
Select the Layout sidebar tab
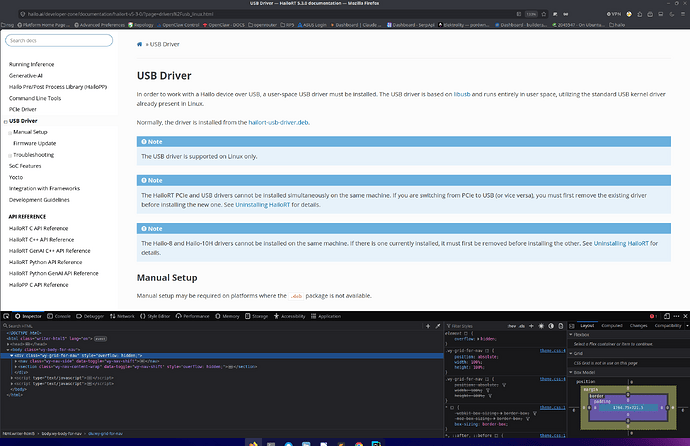tap(587, 325)
